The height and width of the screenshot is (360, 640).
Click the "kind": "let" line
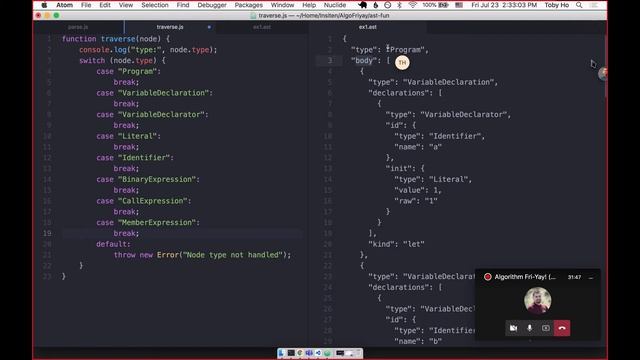point(396,244)
